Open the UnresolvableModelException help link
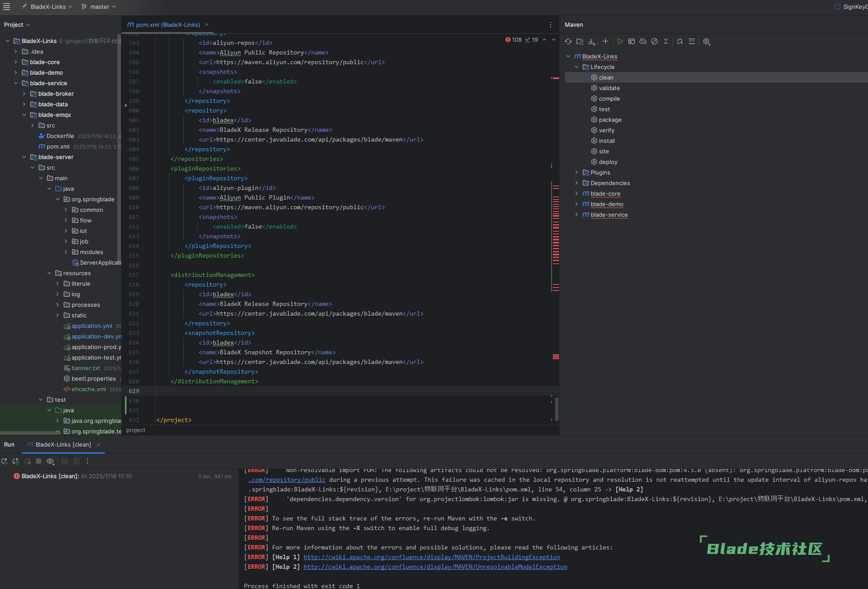The height and width of the screenshot is (589, 868). coord(435,567)
